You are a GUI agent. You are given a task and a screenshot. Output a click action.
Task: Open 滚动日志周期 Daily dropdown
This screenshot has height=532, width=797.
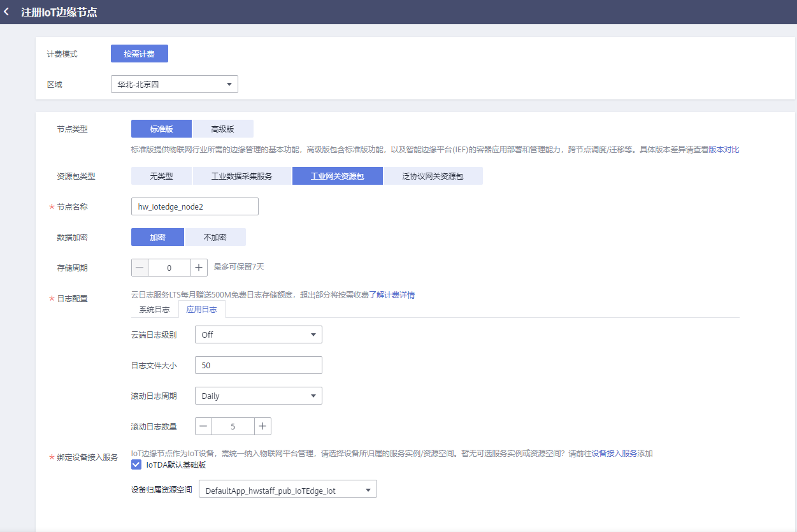tap(259, 396)
